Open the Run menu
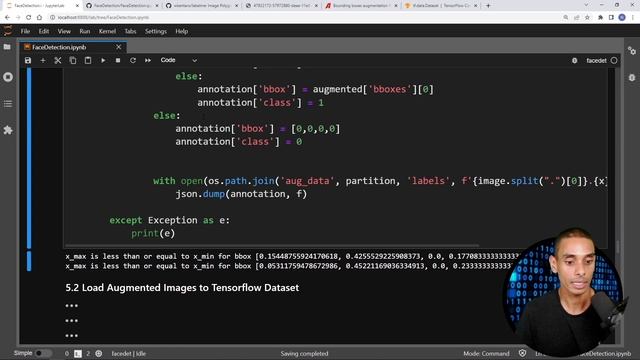Viewport: 640px width, 360px height. tap(84, 31)
